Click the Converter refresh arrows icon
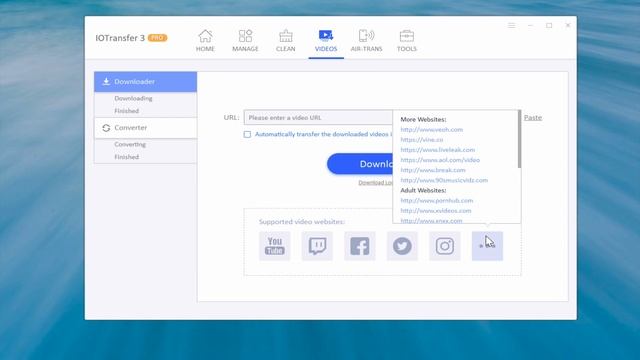This screenshot has height=360, width=640. tap(106, 128)
